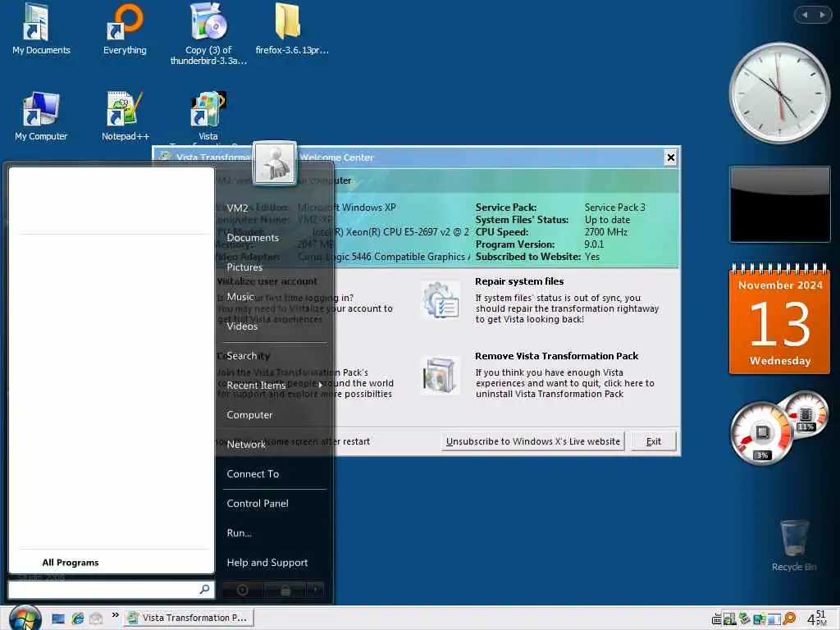
Task: Open Search from Start menu
Action: click(241, 355)
